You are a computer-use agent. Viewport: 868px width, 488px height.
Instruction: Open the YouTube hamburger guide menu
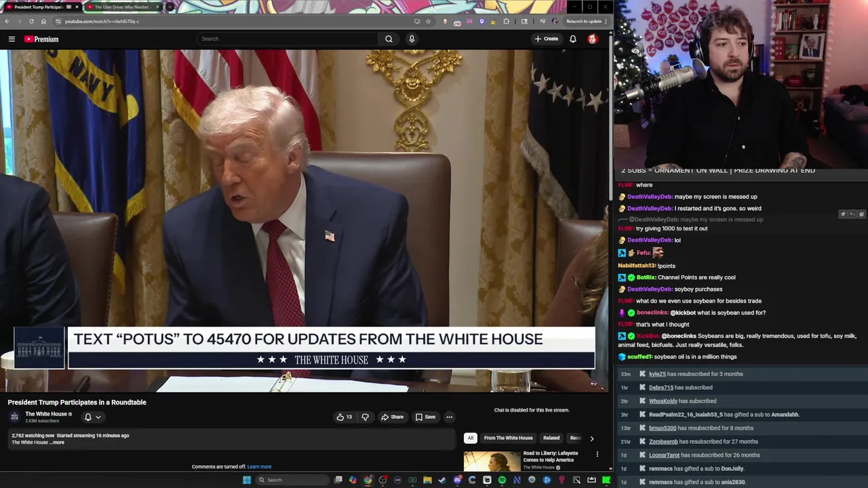click(x=12, y=39)
